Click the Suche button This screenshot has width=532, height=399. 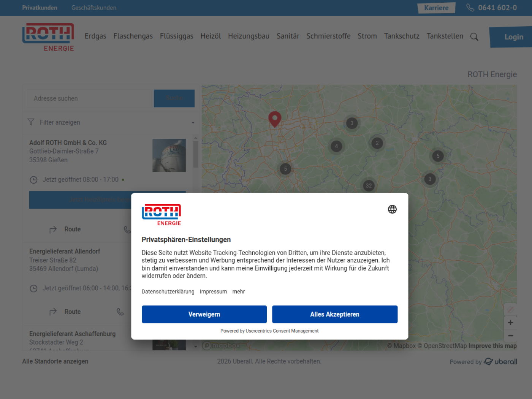(174, 98)
